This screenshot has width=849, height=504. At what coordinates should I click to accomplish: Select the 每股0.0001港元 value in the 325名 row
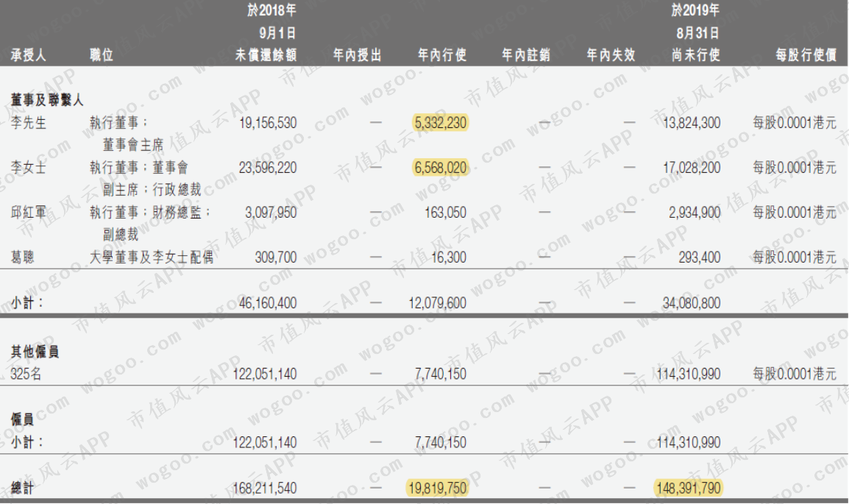[795, 374]
